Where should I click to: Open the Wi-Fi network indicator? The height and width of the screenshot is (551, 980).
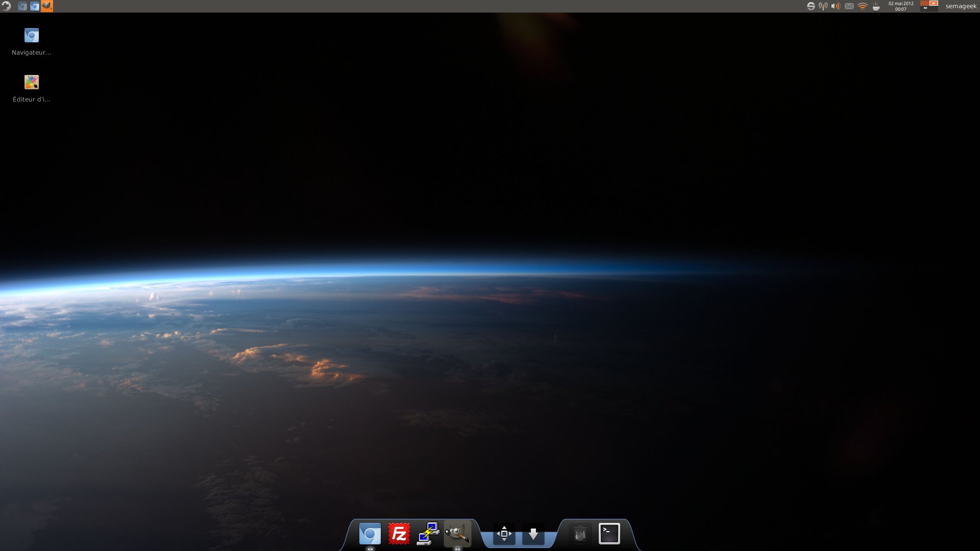863,6
